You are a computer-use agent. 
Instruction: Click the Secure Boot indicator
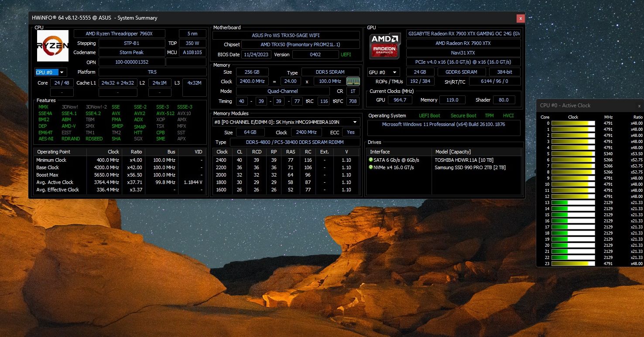[x=463, y=116]
